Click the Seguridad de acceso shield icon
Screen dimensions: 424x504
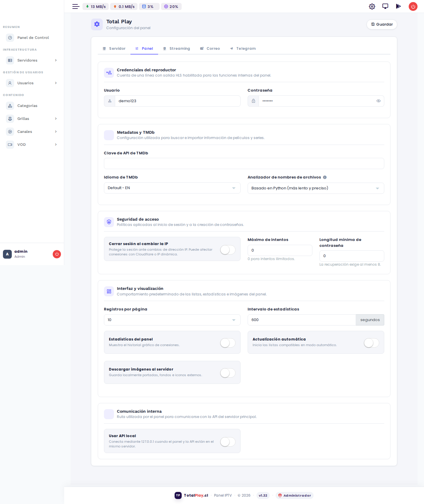pyautogui.click(x=109, y=222)
